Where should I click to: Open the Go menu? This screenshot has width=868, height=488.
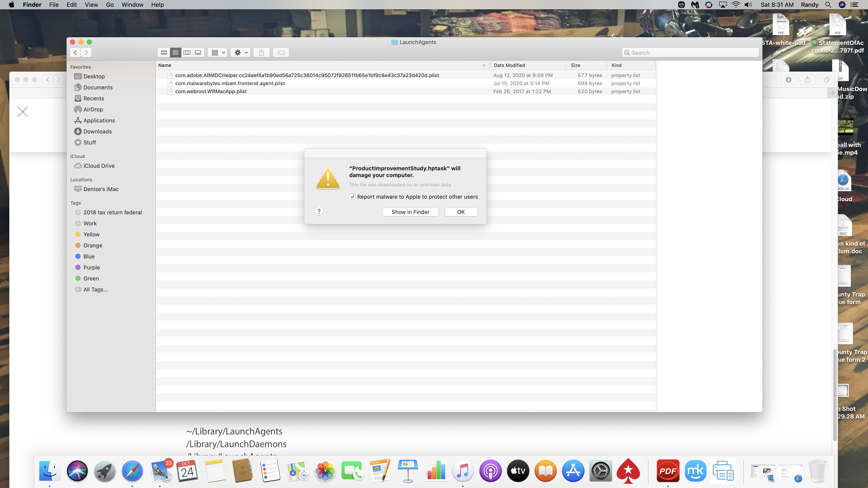point(110,5)
